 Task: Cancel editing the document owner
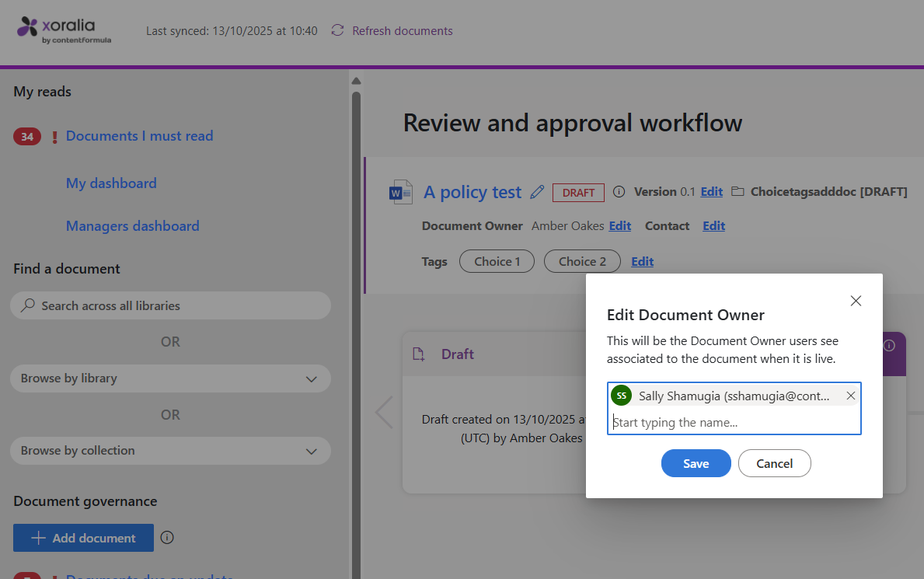[x=774, y=463]
